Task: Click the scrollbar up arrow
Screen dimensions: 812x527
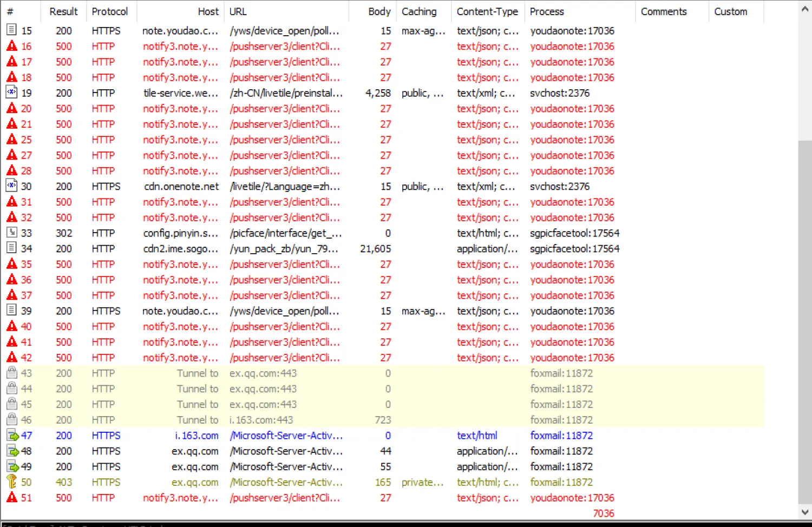Action: pyautogui.click(x=805, y=9)
